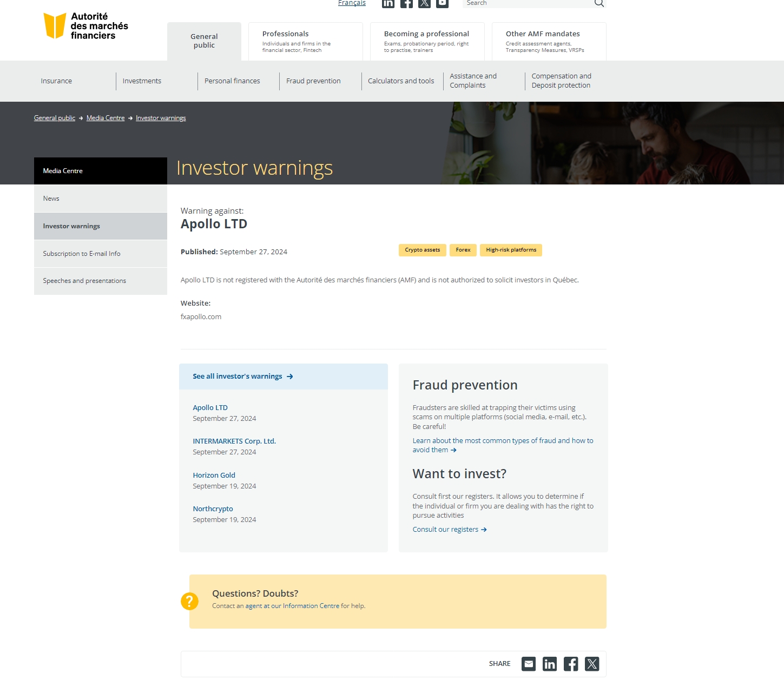Open INTERMARKETS Corp. Ltd. warning
This screenshot has width=784, height=680.
pyautogui.click(x=234, y=441)
